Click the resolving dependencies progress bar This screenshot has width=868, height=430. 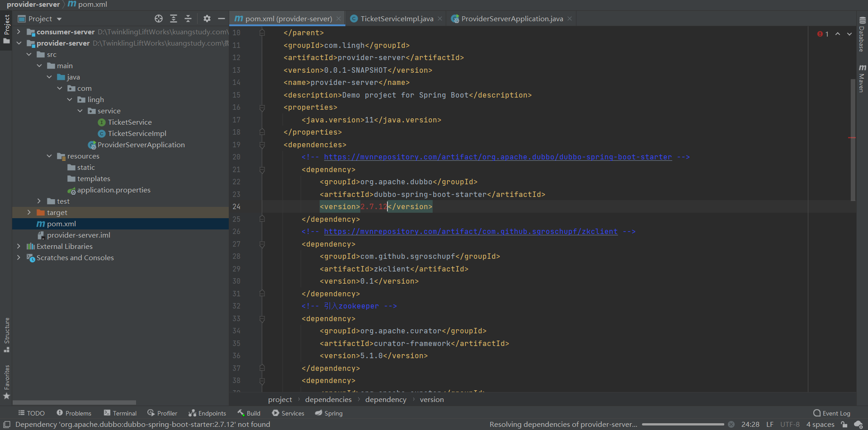683,424
